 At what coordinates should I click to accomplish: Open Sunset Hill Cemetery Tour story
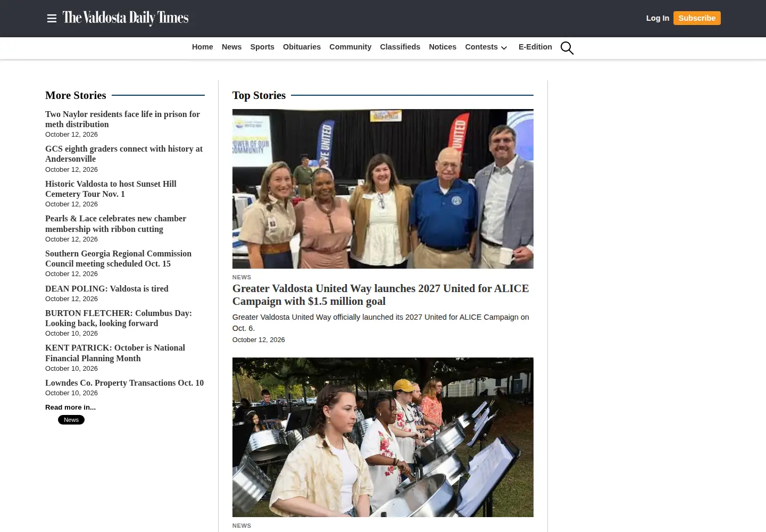111,189
